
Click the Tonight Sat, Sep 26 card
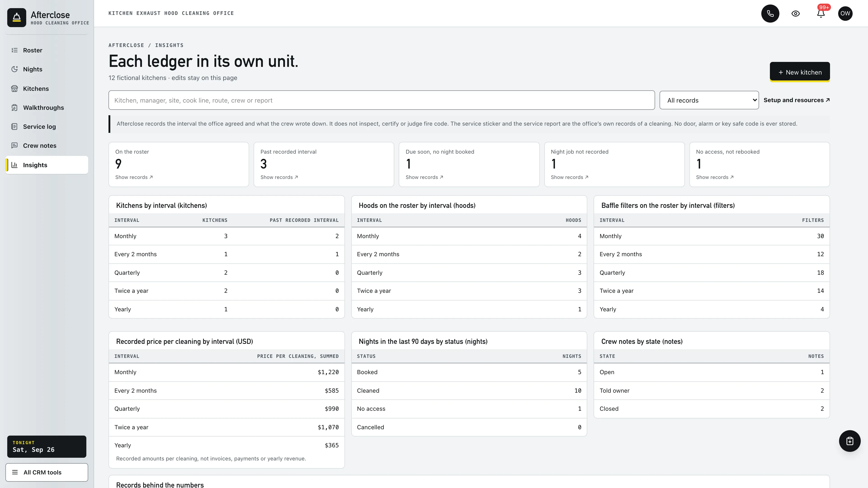click(x=47, y=447)
